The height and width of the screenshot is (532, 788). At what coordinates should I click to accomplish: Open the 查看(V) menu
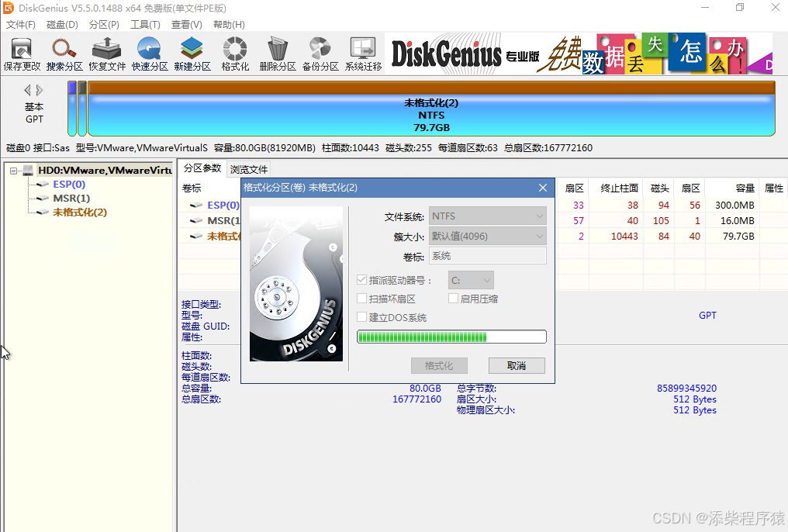tap(186, 25)
